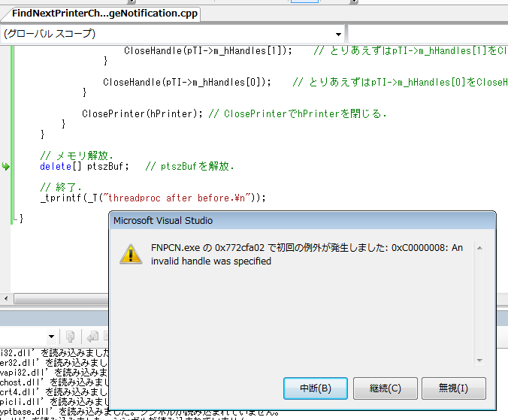The image size is (508, 420).
Task: Click the ClosePrinter(hPrinter); code line
Action: coord(142,113)
